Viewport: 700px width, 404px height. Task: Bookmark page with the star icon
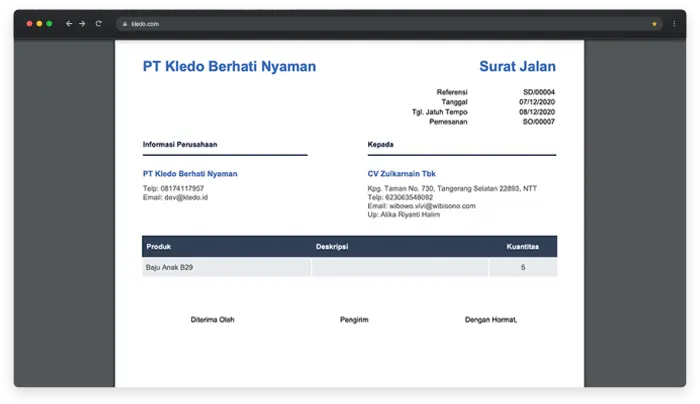pyautogui.click(x=654, y=24)
